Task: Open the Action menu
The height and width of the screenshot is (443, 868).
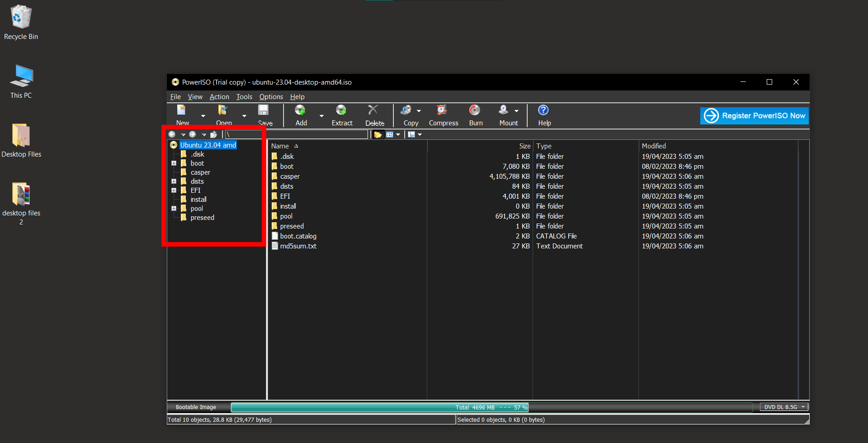Action: (x=219, y=96)
